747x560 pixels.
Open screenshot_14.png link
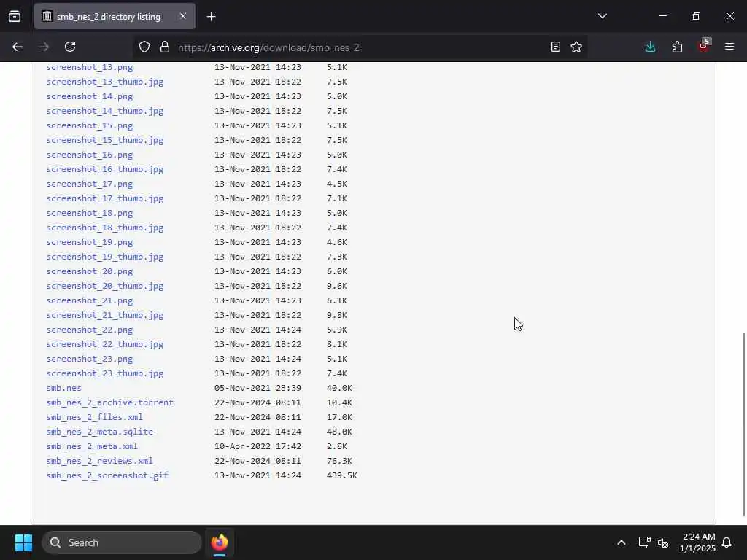(90, 96)
